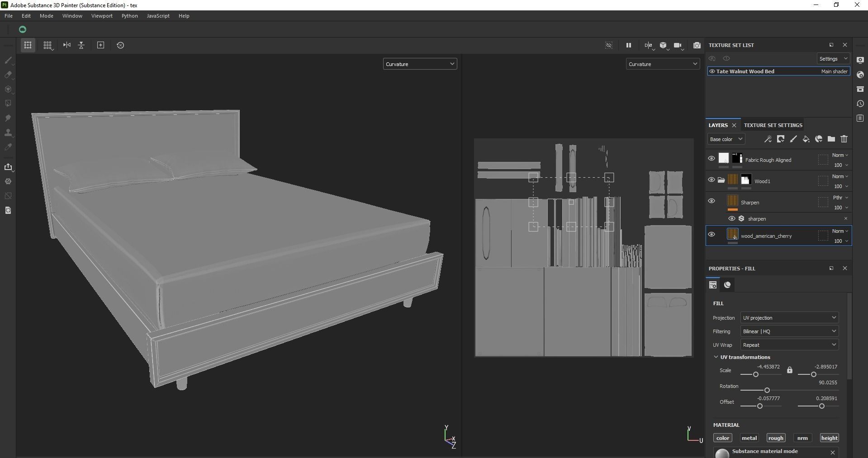Toggle visibility of the sharpen filter effect
Screen dimensions: 868x458
[731, 218]
